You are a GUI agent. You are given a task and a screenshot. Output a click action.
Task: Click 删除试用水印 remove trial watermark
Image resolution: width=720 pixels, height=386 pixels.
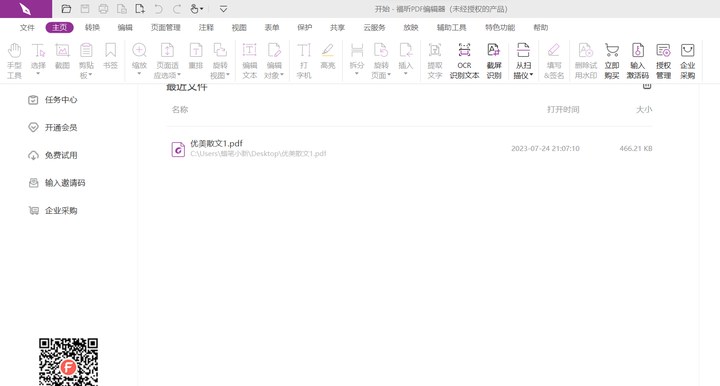click(585, 61)
